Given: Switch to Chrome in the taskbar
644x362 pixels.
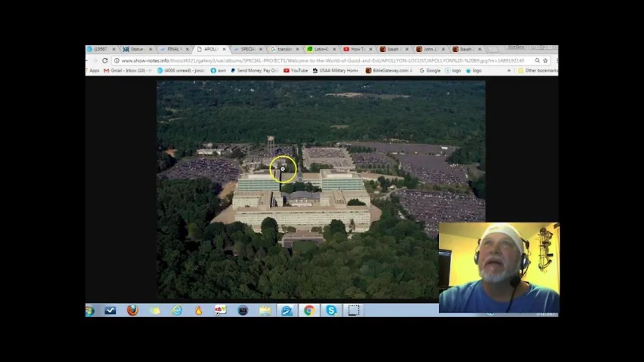Looking at the screenshot, I should click(309, 310).
